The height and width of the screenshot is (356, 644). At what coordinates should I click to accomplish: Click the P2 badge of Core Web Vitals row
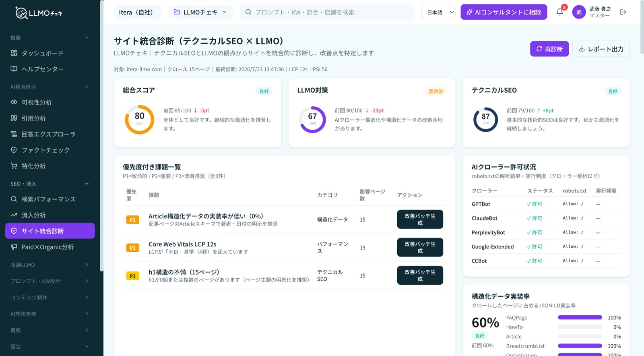click(x=132, y=248)
